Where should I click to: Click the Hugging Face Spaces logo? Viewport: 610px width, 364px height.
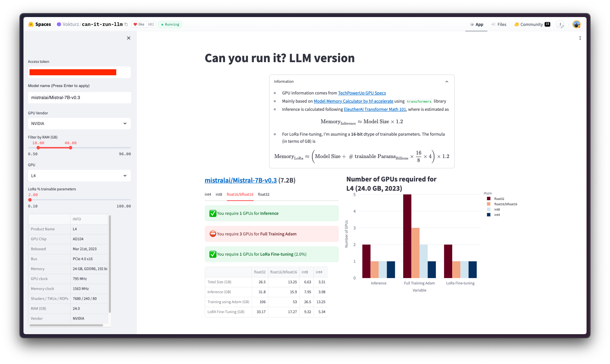click(x=31, y=24)
